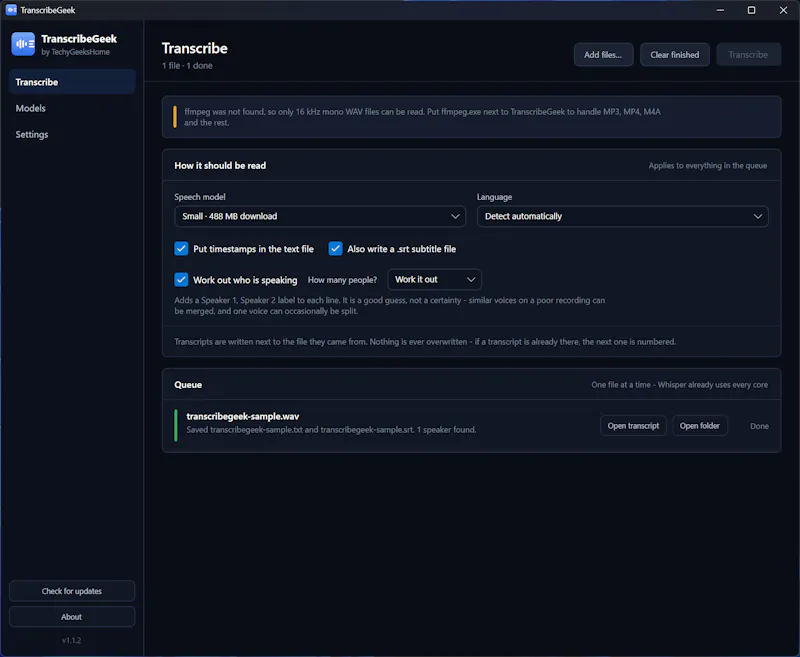Screen dimensions: 800x657
Task: Open the How many people dropdown
Action: pos(434,280)
